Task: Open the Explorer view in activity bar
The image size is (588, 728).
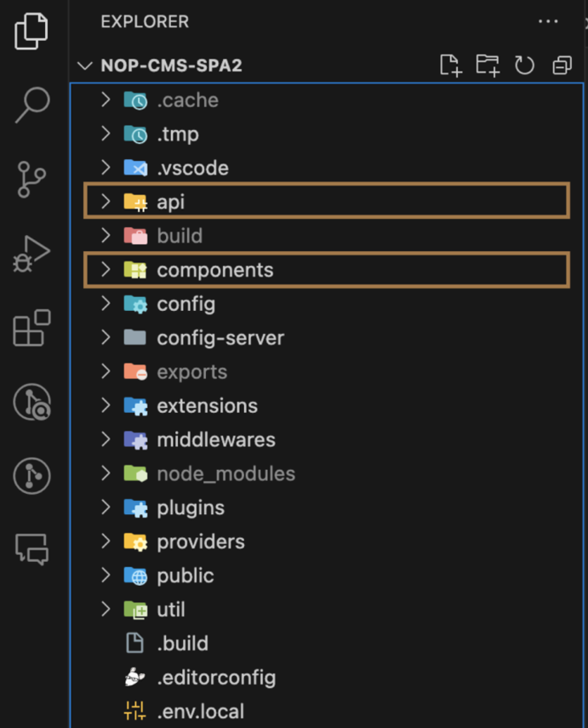Action: 31,32
